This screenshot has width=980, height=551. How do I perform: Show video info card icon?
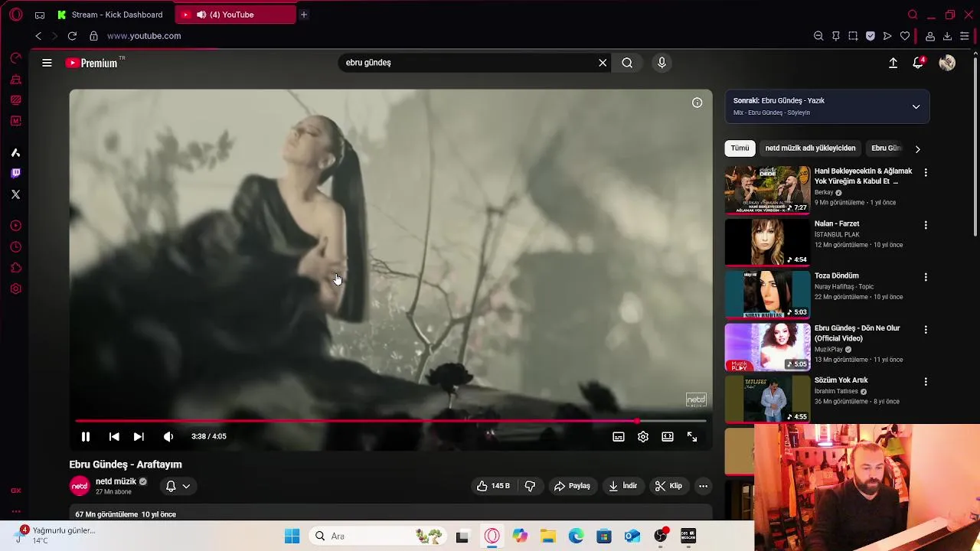[x=697, y=103]
